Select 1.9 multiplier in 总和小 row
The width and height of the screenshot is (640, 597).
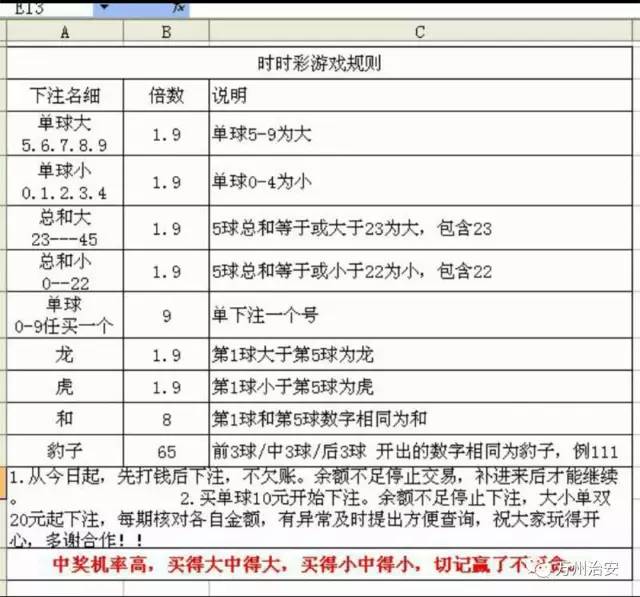point(166,271)
